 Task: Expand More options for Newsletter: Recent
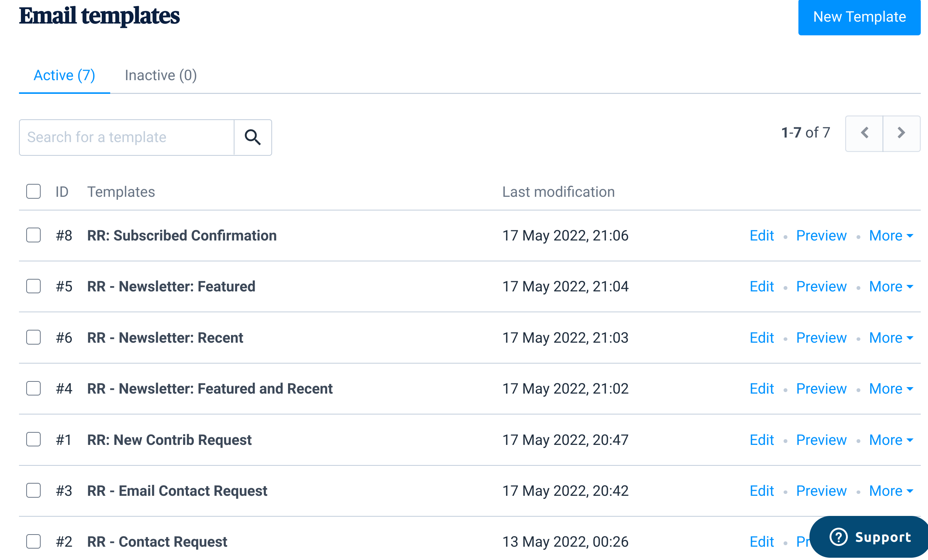891,338
